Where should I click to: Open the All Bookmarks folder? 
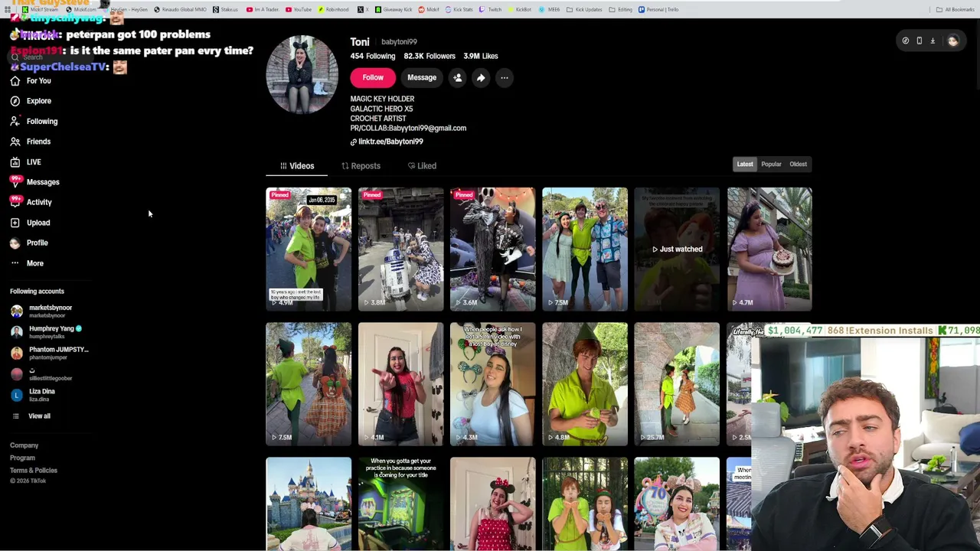(955, 9)
